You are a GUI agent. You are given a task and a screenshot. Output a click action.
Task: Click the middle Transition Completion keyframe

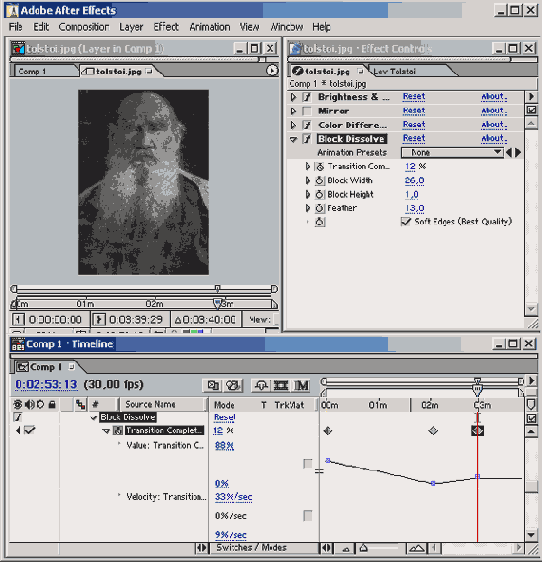(433, 430)
